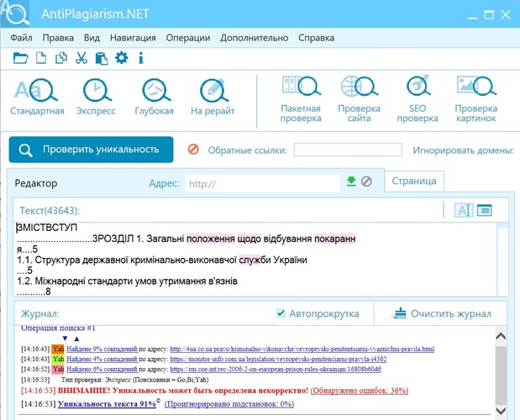Open the Дополнительно menu
The image size is (520, 420).
(255, 38)
